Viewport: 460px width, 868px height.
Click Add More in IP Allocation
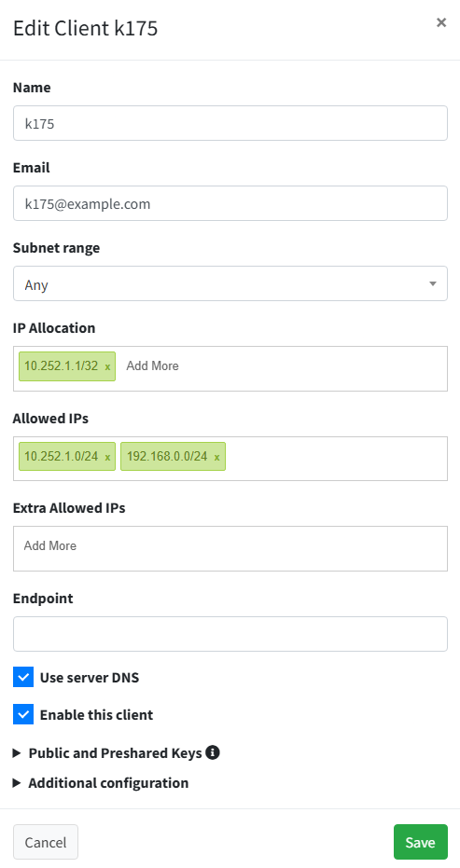pos(152,365)
